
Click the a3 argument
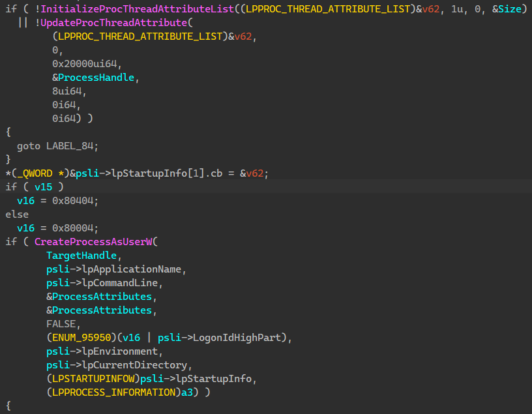pos(187,392)
